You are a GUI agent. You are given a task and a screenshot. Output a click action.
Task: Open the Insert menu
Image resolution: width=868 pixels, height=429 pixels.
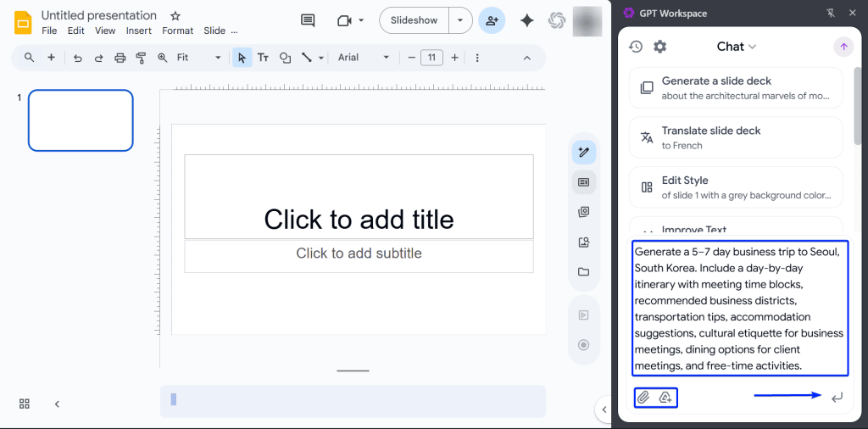(138, 31)
